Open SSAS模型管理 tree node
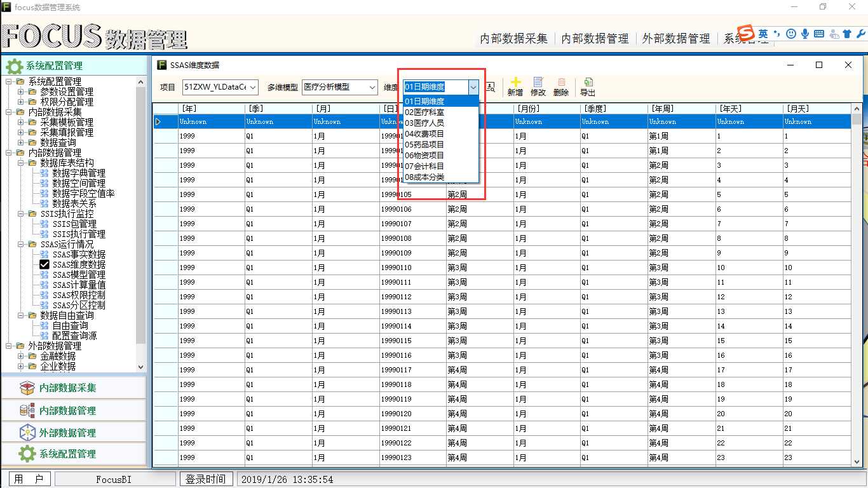Viewport: 868px width, 488px height. [79, 274]
